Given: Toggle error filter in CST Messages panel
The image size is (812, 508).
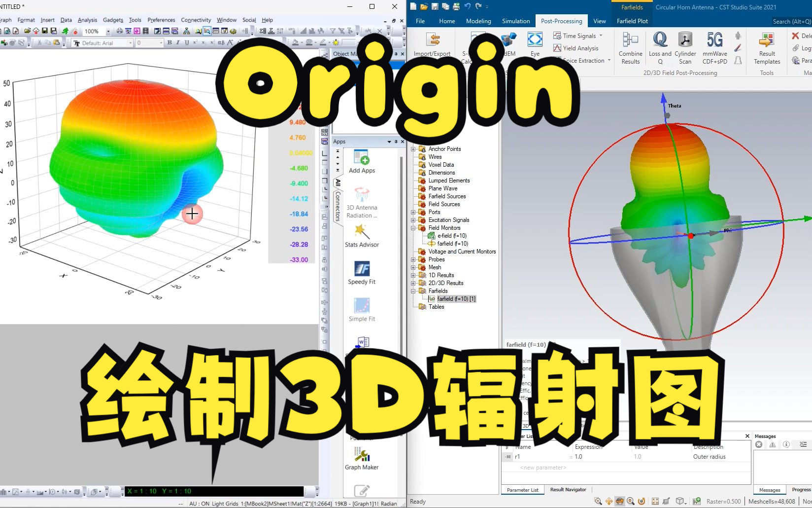Looking at the screenshot, I should [759, 444].
